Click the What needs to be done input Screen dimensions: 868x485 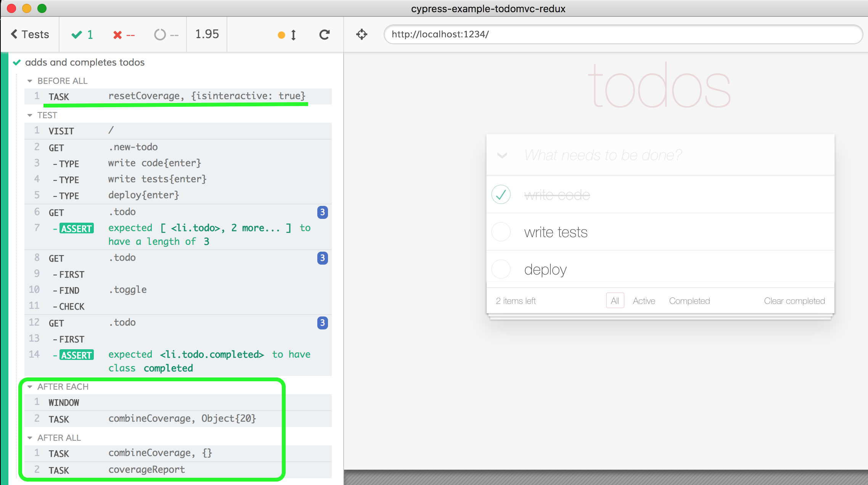point(660,156)
